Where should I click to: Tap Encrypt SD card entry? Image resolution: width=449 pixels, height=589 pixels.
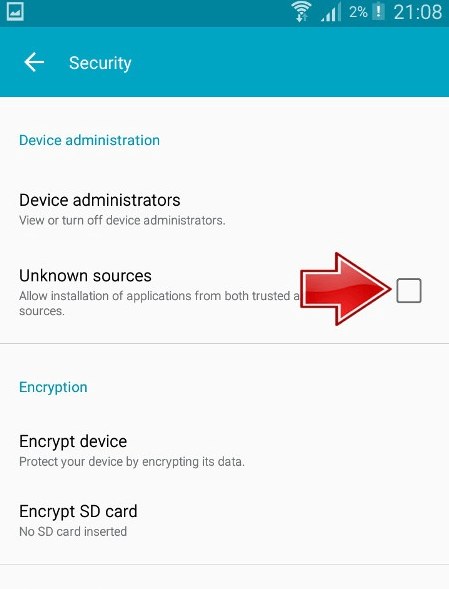pos(224,521)
